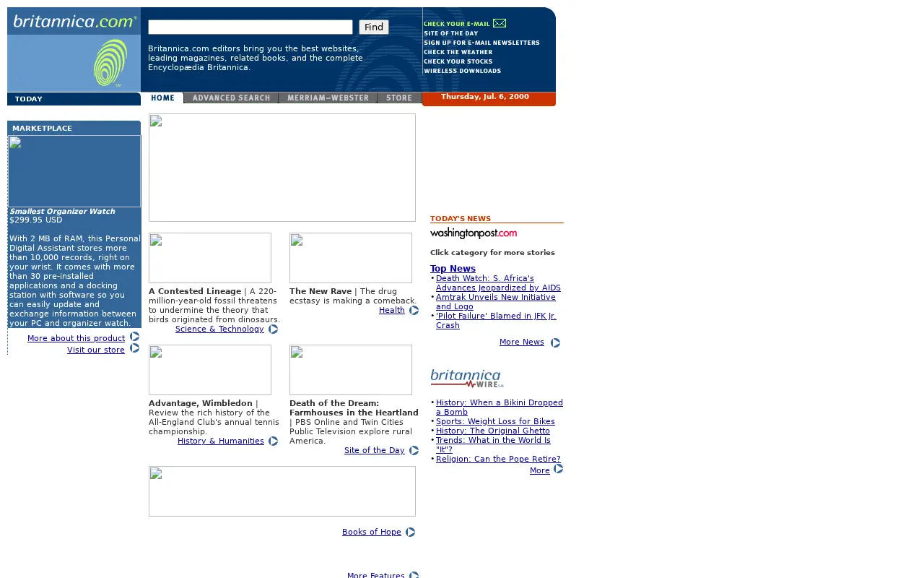Open Death Watch S. Africa's AIDS story
The image size is (924, 578).
point(498,283)
